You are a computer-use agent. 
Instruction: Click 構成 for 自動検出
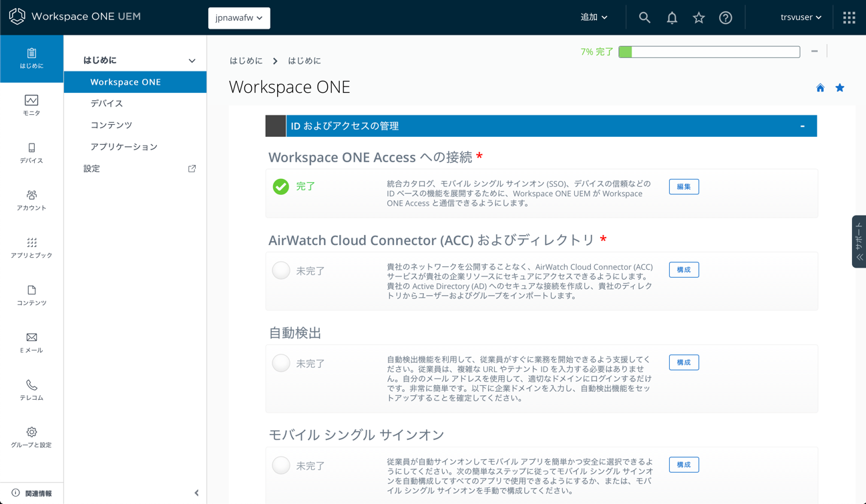684,362
